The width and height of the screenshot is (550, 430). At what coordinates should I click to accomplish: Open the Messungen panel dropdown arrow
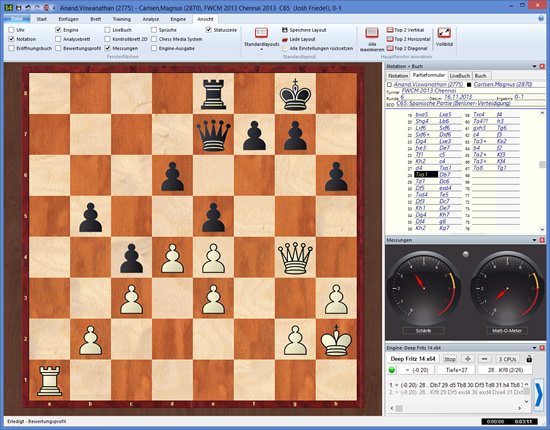pos(534,240)
